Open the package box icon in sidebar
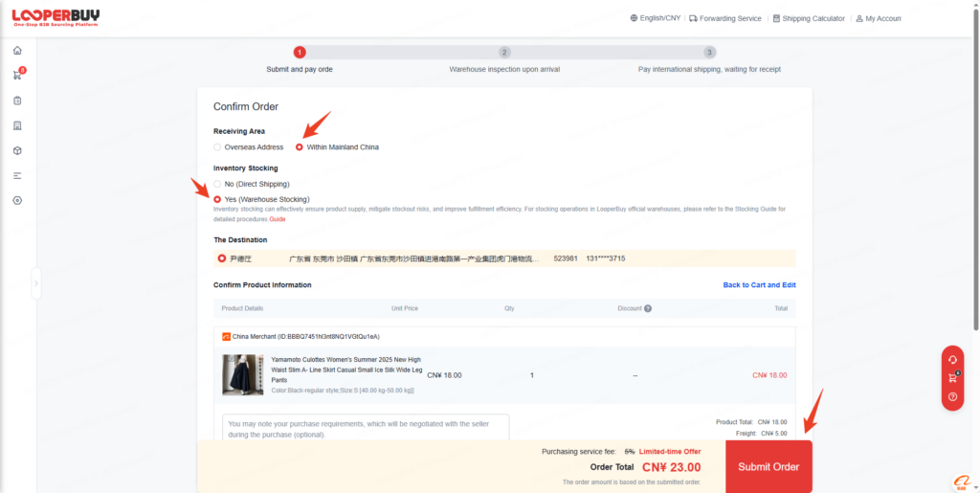This screenshot has height=493, width=980. 17,150
